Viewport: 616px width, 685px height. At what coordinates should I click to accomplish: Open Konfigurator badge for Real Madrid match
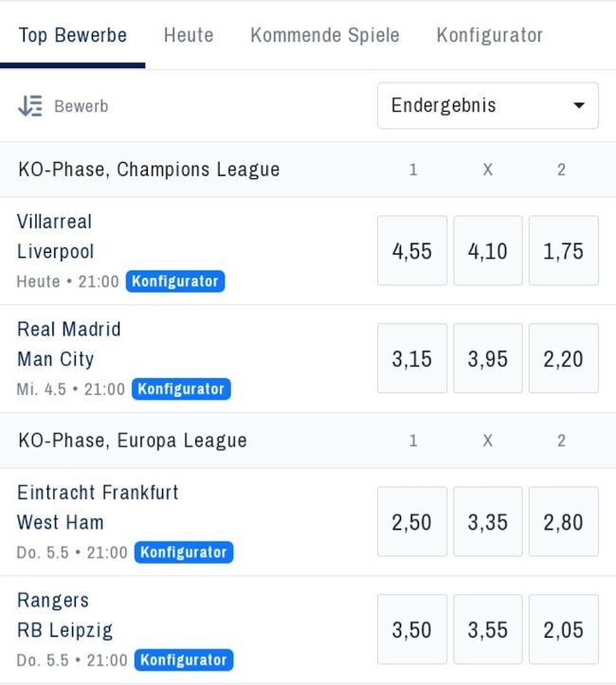click(x=180, y=389)
